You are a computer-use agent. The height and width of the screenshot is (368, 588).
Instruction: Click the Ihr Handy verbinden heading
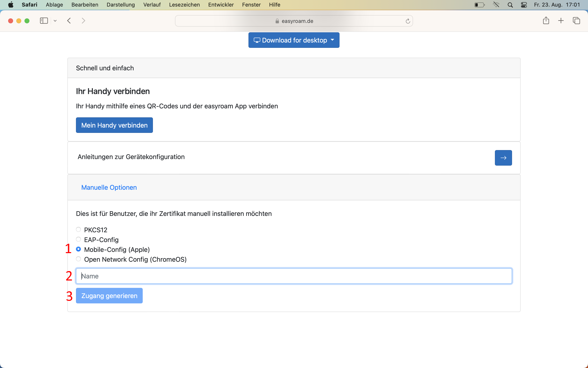113,91
